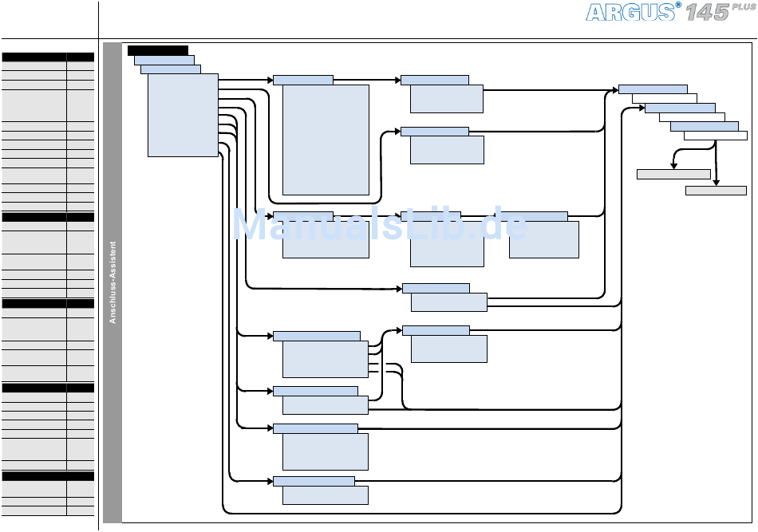This screenshot has width=758, height=532.
Task: Click the tallest gray cell in the left table's first section
Action: [x=34, y=105]
